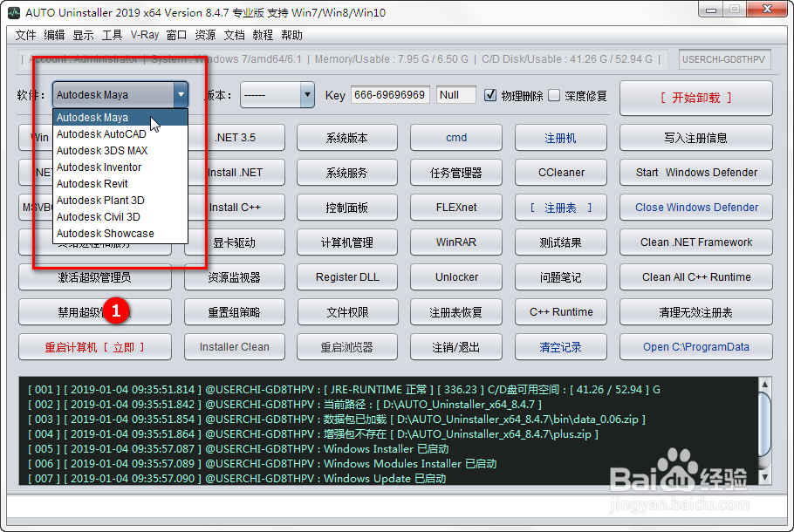Click log scrollbar down arrow
Viewport: 794px width, 532px height.
pos(764,477)
